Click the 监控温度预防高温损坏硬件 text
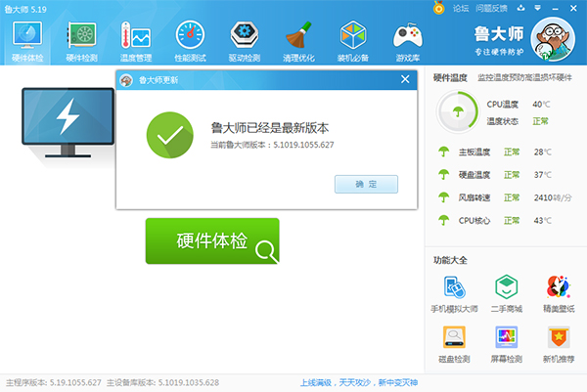 (x=524, y=77)
